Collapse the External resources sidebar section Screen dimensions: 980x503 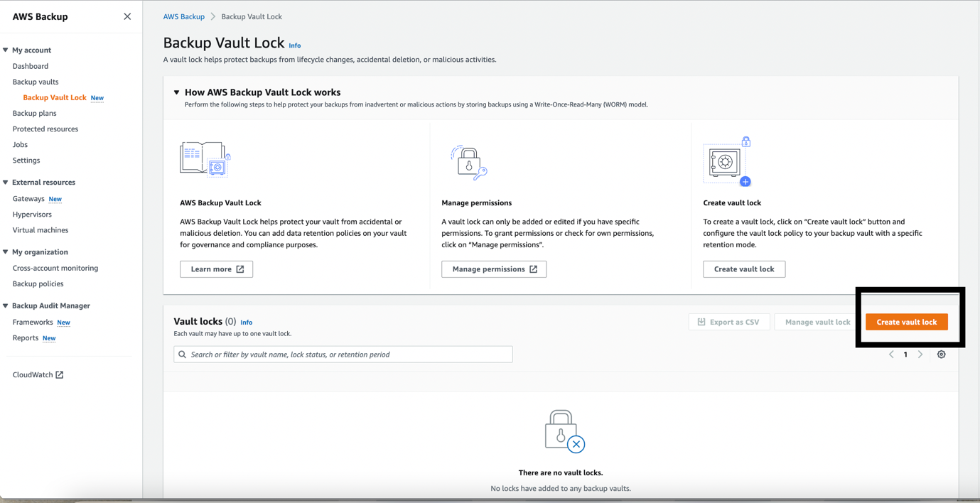[x=6, y=182]
